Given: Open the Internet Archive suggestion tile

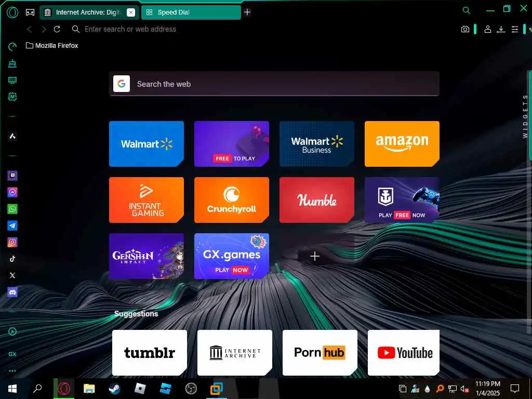Looking at the screenshot, I should [235, 353].
